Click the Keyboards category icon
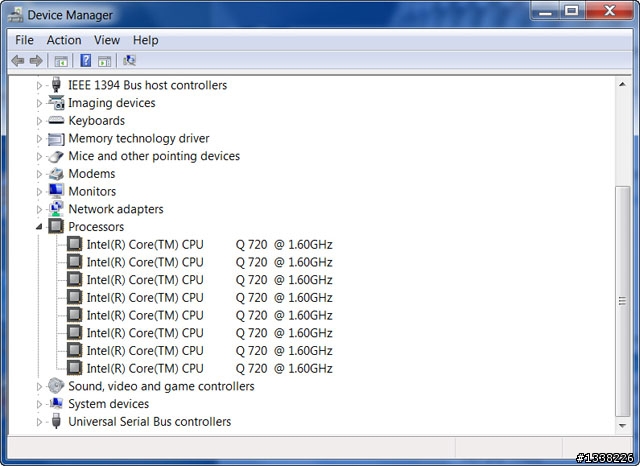The height and width of the screenshot is (466, 640). 56,120
